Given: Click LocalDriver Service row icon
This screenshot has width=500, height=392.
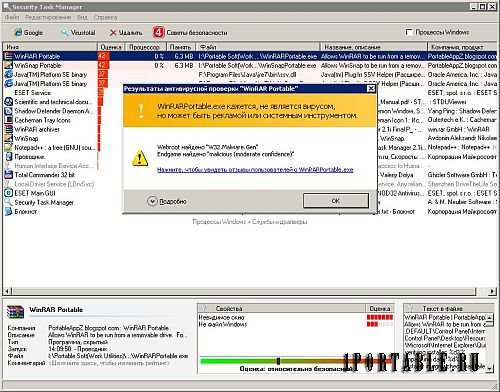Looking at the screenshot, I should click(9, 184).
